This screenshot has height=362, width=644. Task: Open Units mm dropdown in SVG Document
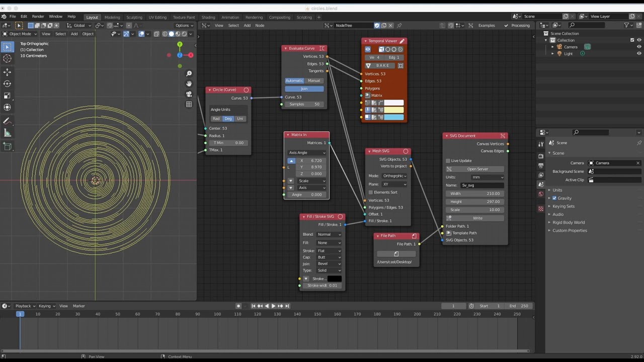pyautogui.click(x=488, y=177)
